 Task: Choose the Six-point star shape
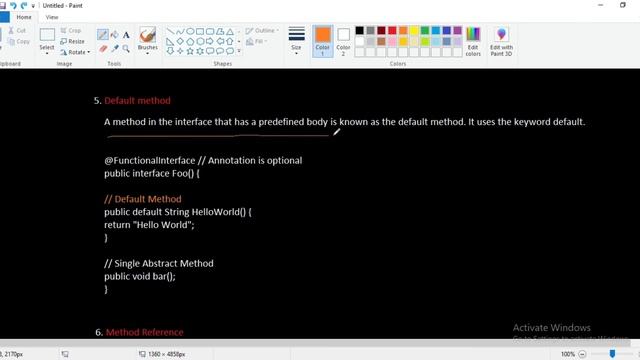(200, 51)
